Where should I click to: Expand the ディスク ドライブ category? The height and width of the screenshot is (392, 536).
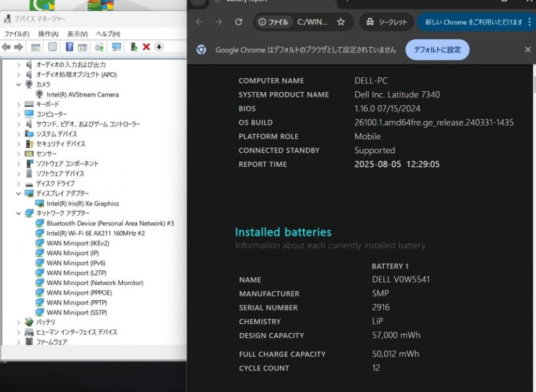click(19, 184)
